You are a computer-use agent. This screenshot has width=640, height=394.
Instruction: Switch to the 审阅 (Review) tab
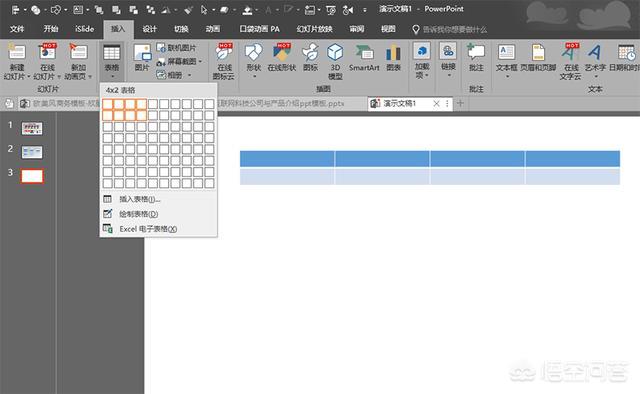(x=357, y=29)
